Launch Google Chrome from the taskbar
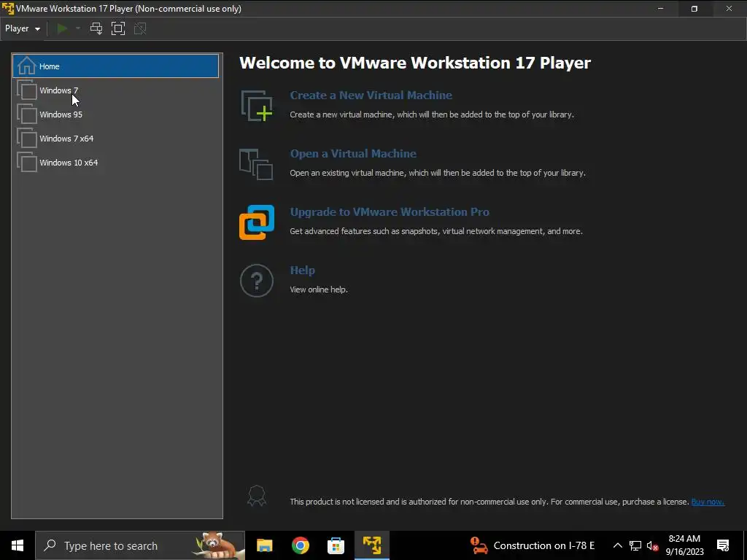The height and width of the screenshot is (560, 747). click(x=300, y=545)
